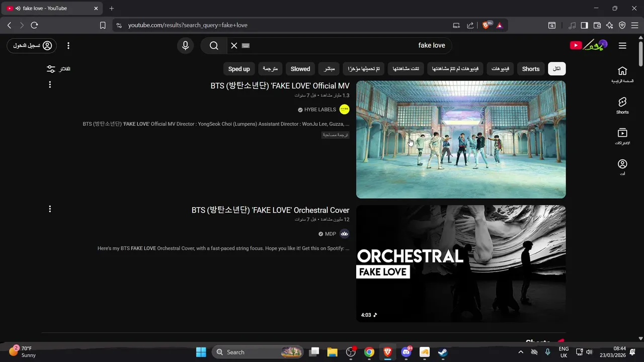Click the install app icon in address bar
The height and width of the screenshot is (362, 644).
click(456, 25)
